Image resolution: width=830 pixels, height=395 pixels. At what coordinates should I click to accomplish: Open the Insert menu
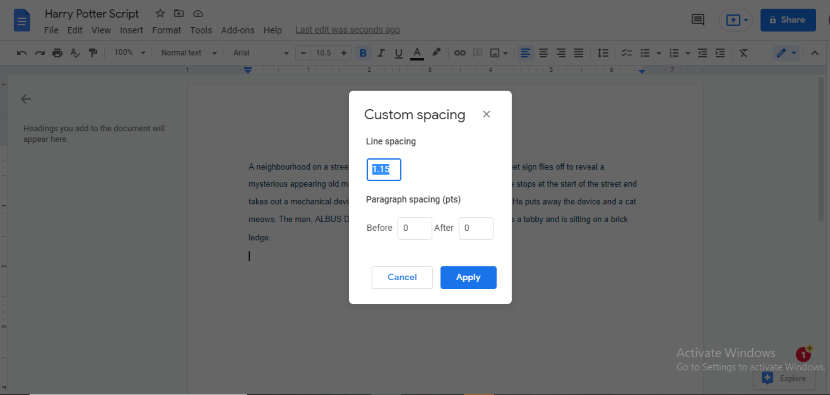(131, 30)
